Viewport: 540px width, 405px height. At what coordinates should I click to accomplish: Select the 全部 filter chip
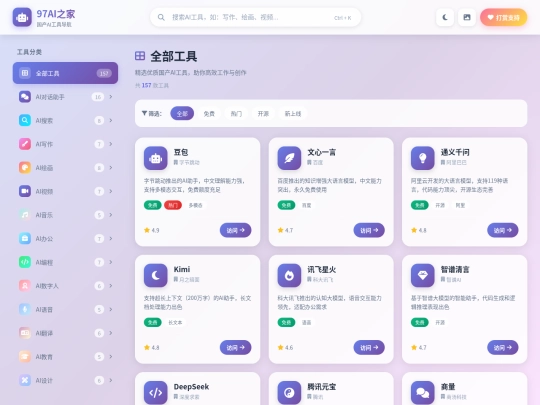coord(182,113)
